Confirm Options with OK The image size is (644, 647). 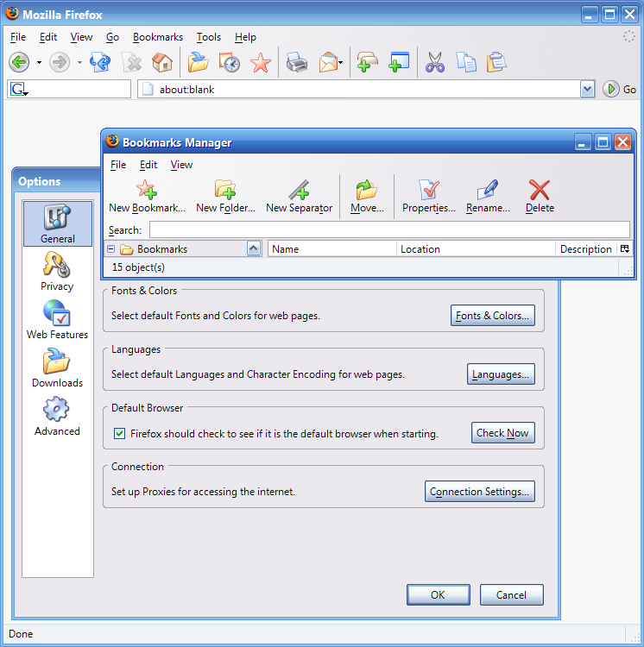pos(438,594)
